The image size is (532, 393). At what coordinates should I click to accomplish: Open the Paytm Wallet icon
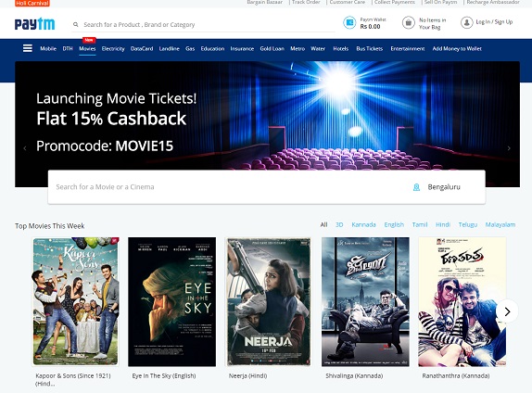point(349,23)
